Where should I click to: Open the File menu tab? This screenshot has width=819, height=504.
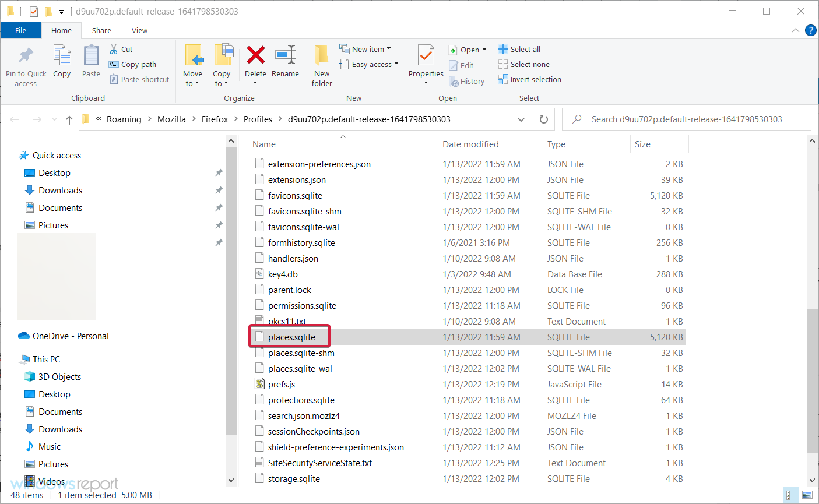point(21,30)
